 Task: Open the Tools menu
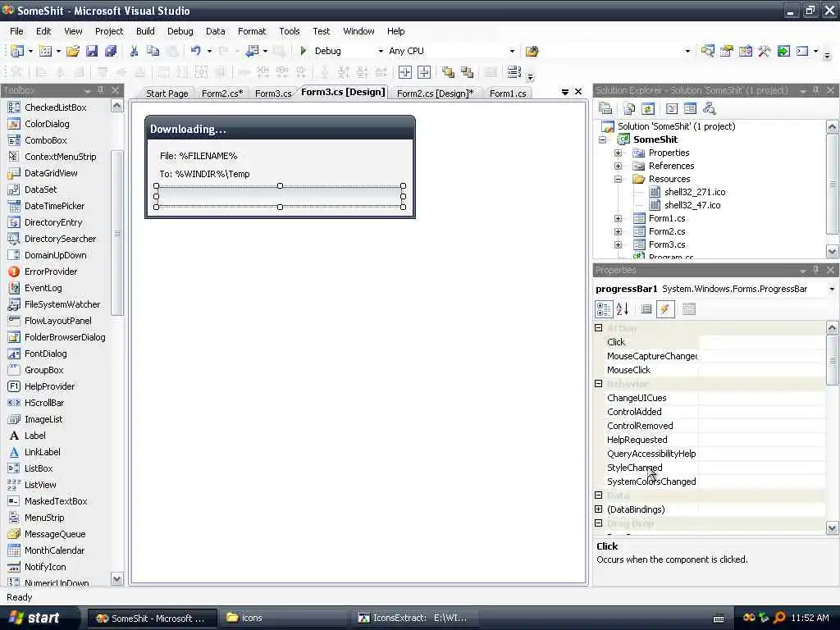tap(290, 31)
